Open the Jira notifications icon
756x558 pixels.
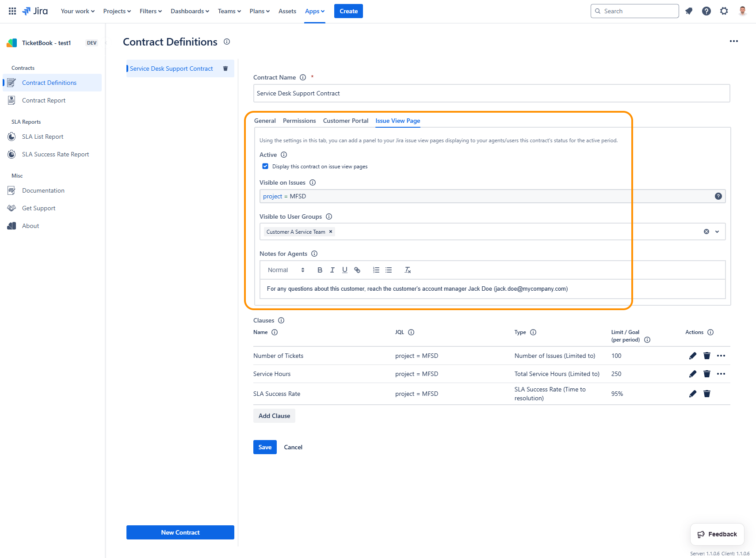689,11
